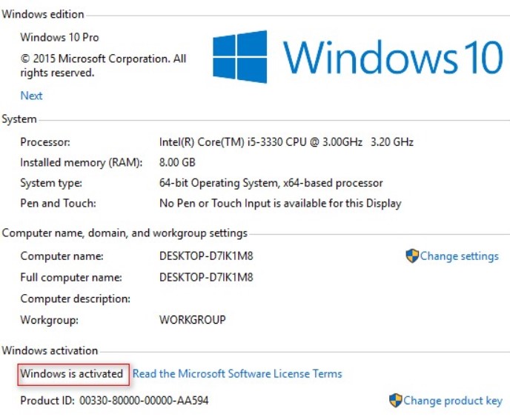Click the shield icon beside Change settings

click(x=412, y=256)
